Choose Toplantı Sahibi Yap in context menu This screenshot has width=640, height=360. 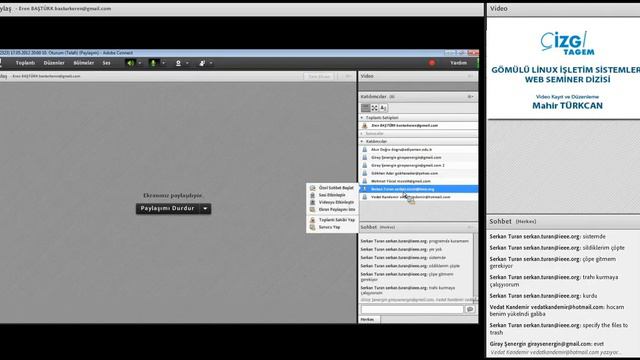332,220
